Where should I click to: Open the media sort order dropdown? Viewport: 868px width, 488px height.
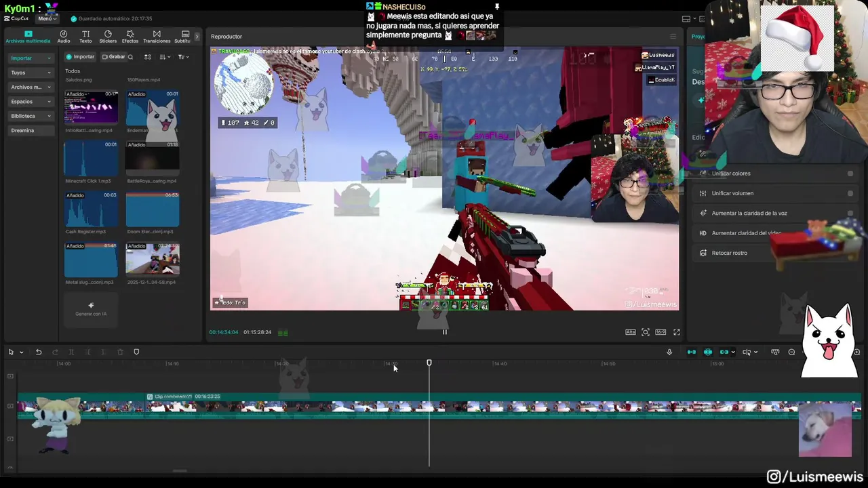point(164,57)
